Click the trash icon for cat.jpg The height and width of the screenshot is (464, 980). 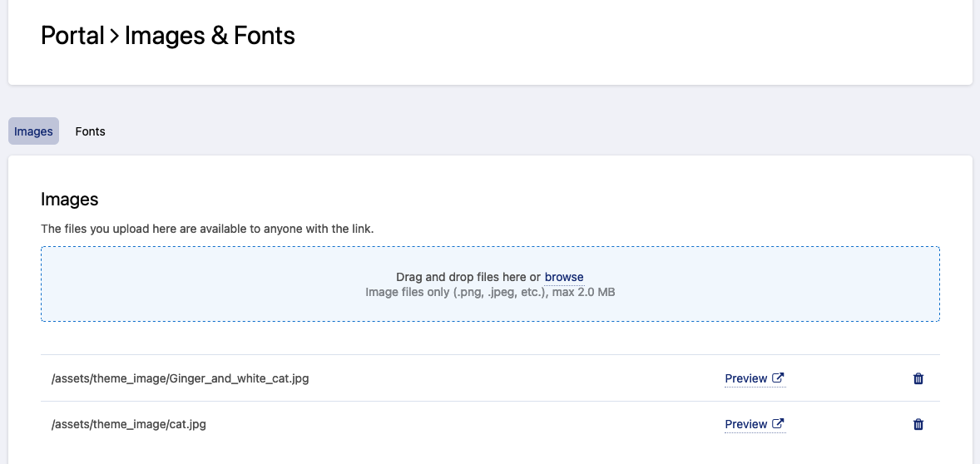(x=918, y=424)
